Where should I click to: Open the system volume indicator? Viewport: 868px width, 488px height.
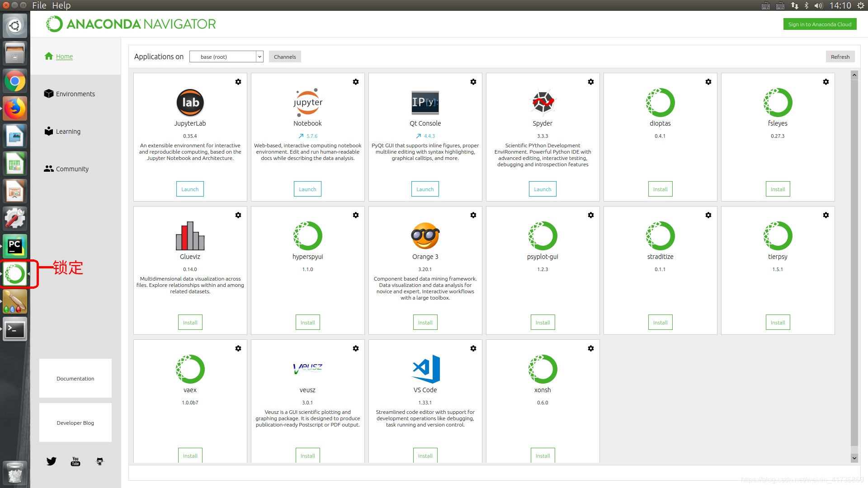(x=819, y=5)
